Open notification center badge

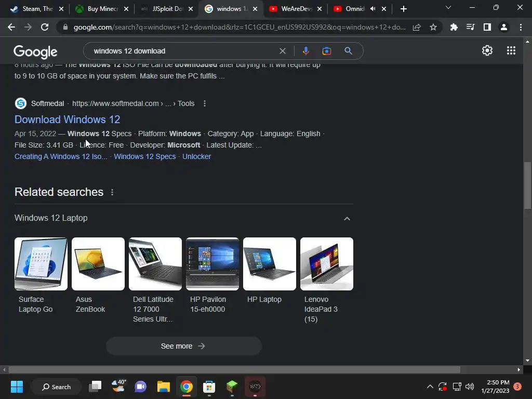point(517,387)
